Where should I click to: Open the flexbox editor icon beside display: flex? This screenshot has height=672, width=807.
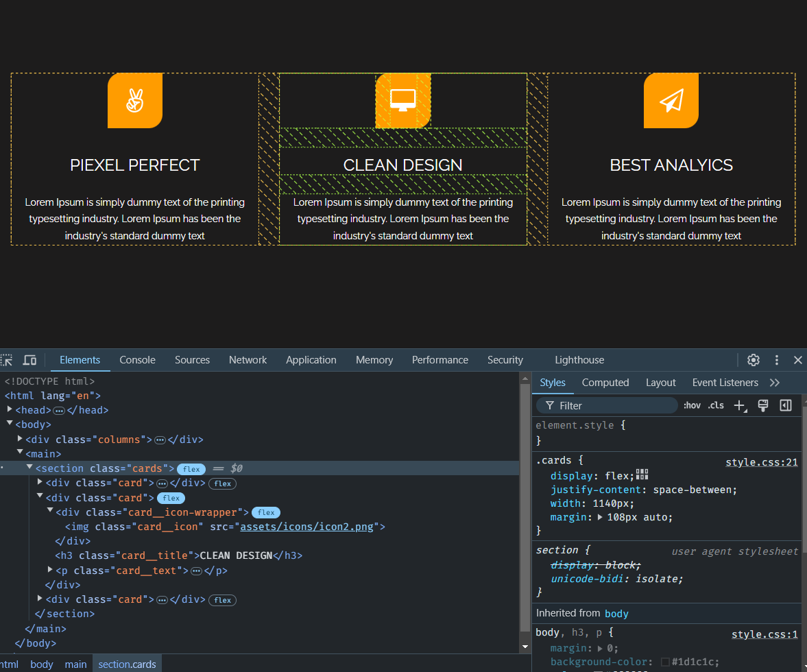(642, 475)
